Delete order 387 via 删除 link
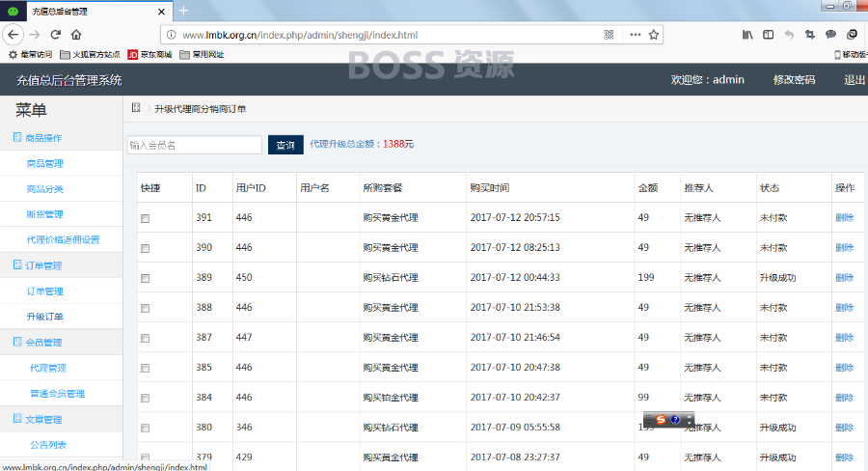This screenshot has width=868, height=471. click(844, 338)
